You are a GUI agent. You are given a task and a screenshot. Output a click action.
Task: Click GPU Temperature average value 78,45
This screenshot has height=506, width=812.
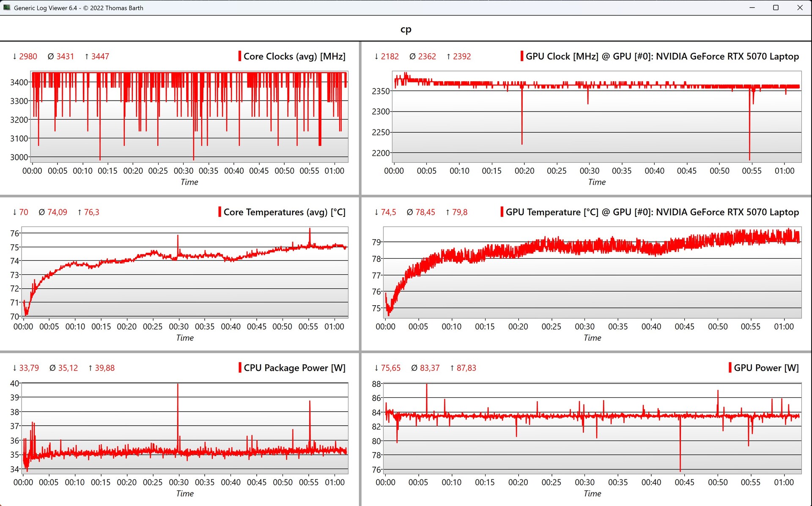[x=425, y=212]
